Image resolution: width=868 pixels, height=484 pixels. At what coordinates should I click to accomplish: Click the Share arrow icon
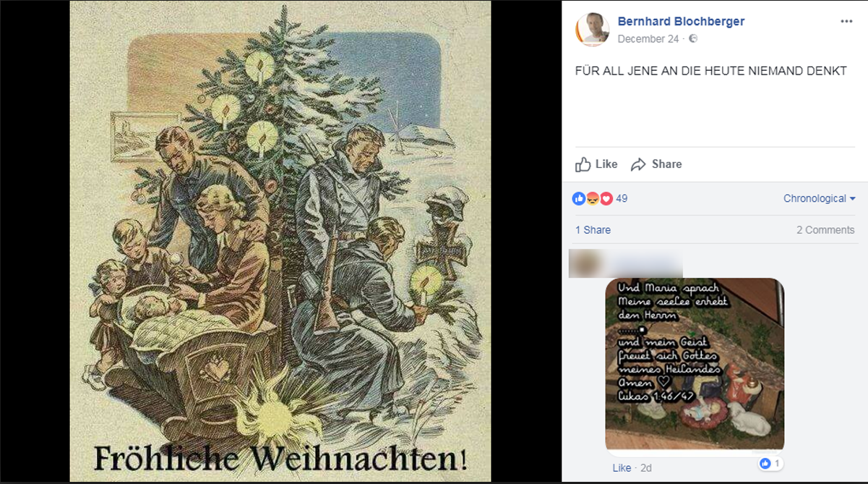(x=638, y=165)
